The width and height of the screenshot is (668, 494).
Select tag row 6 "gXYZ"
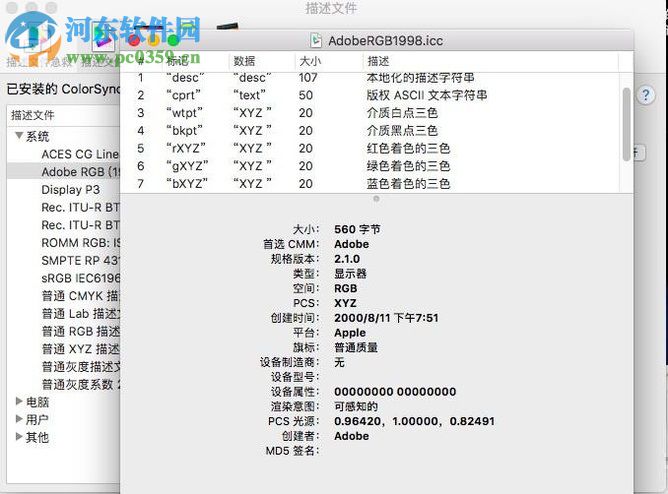370,166
